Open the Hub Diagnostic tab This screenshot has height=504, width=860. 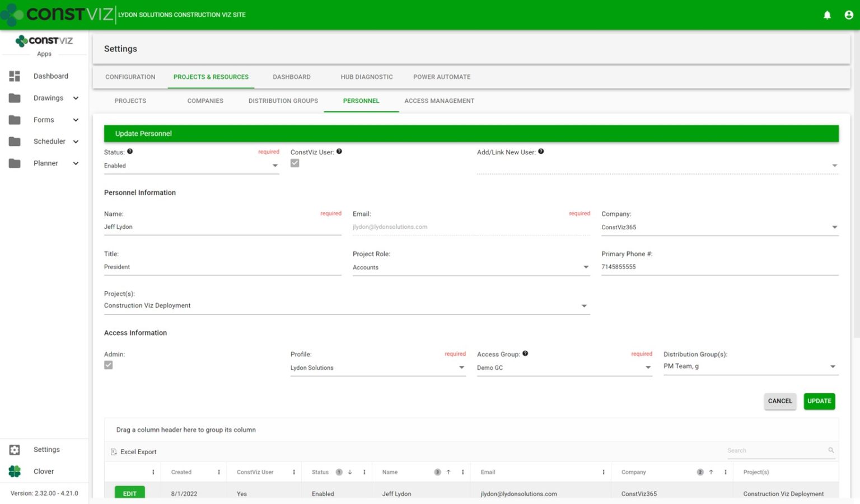coord(366,77)
